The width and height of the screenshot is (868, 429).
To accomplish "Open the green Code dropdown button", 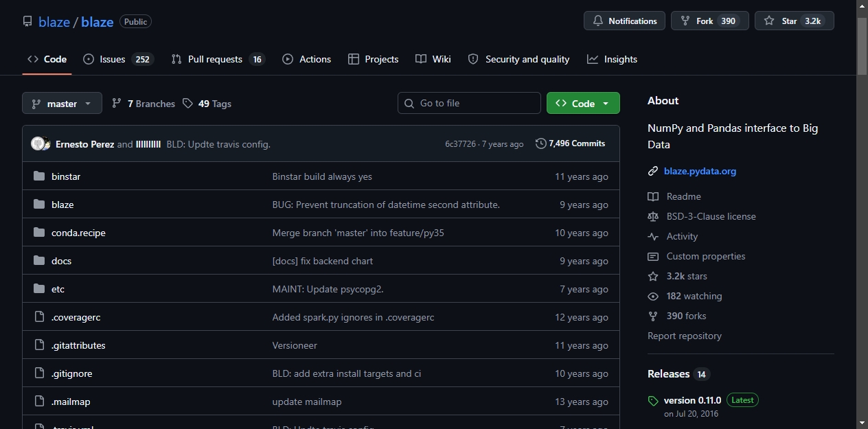I will (x=583, y=103).
